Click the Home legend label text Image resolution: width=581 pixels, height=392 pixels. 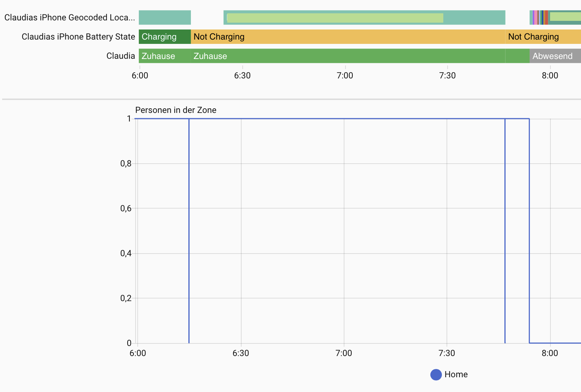click(x=456, y=375)
